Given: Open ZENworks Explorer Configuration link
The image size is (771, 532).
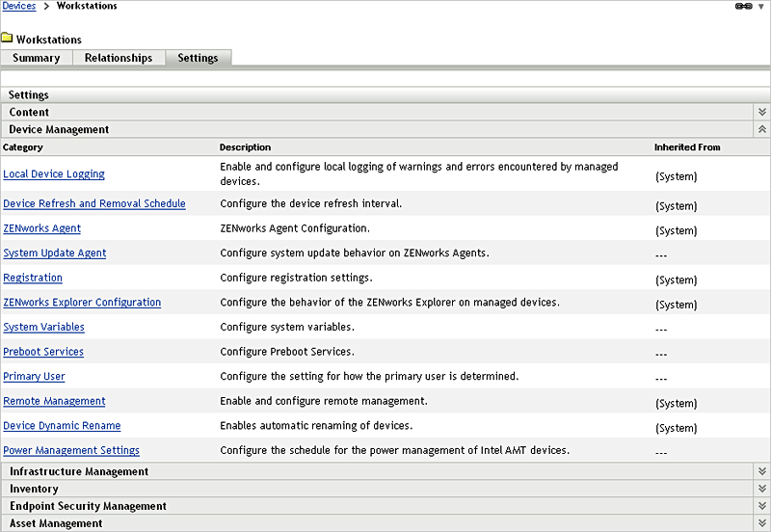Looking at the screenshot, I should click(82, 303).
